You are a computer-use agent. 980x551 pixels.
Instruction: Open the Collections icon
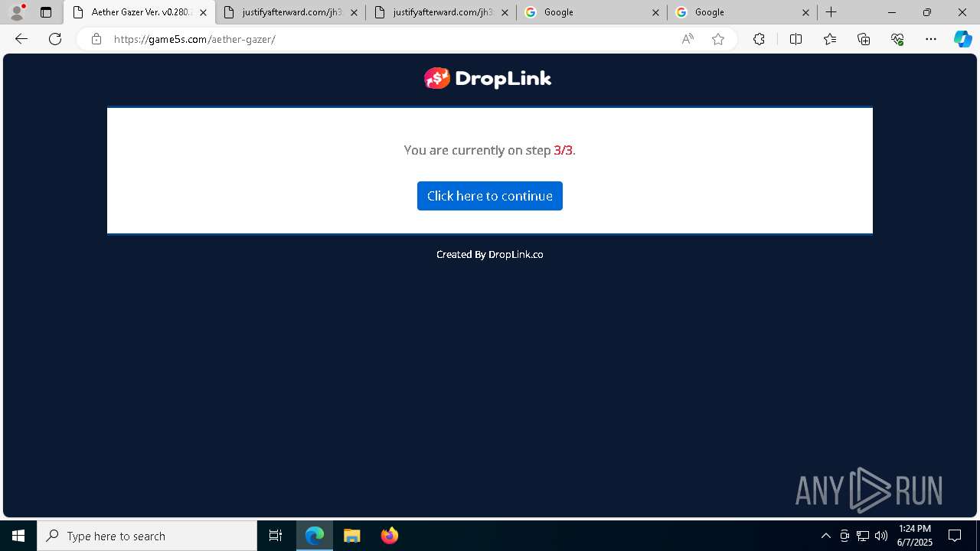[864, 39]
